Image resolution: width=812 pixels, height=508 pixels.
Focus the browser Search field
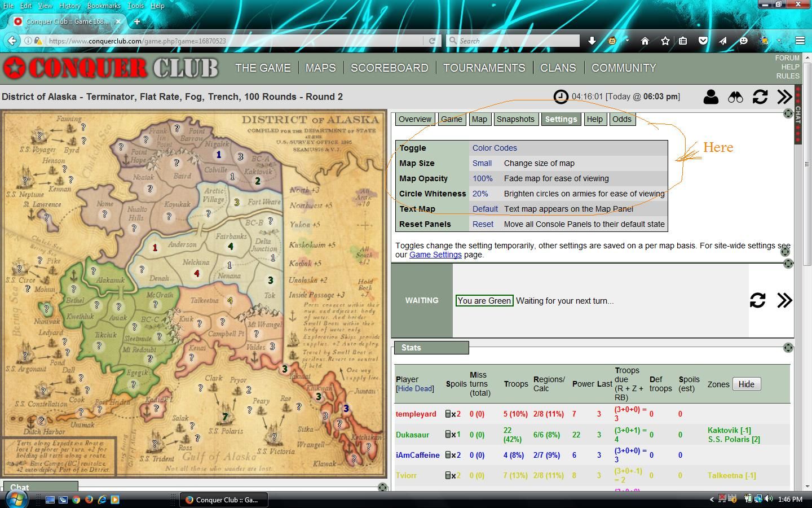513,41
